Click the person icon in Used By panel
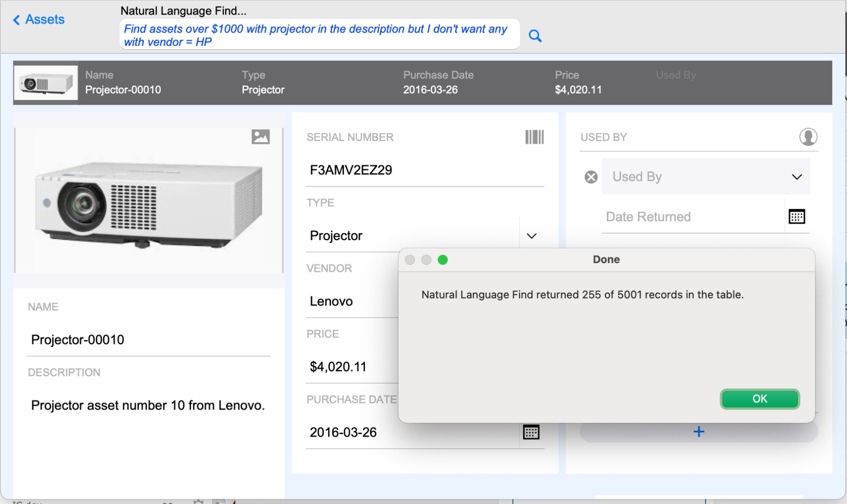 coord(808,137)
